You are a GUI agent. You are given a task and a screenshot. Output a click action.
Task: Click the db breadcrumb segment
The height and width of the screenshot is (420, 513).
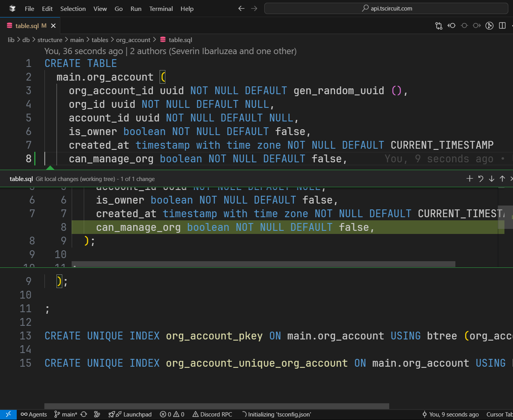click(26, 40)
